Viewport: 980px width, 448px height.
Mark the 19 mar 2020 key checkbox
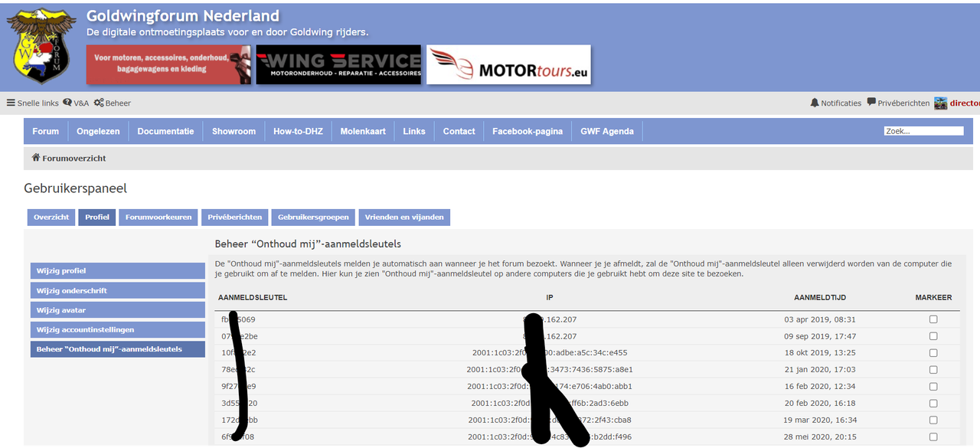tap(933, 420)
